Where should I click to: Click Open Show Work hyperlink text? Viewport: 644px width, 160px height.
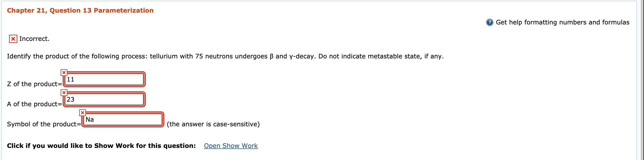[231, 146]
